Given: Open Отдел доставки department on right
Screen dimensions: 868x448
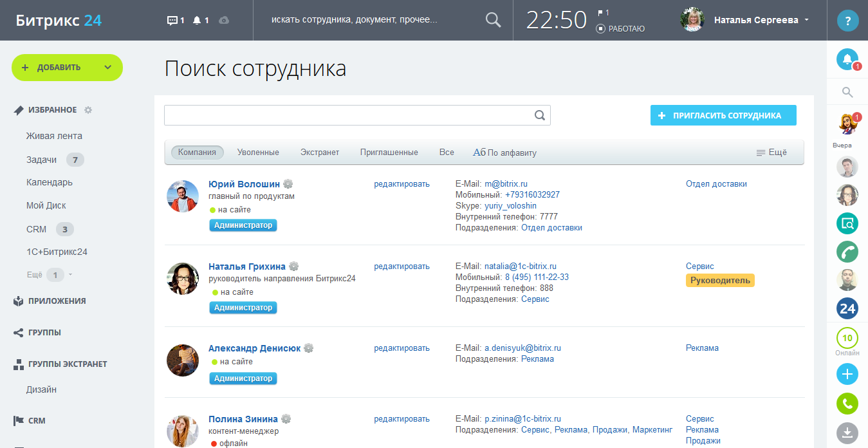Looking at the screenshot, I should (716, 184).
